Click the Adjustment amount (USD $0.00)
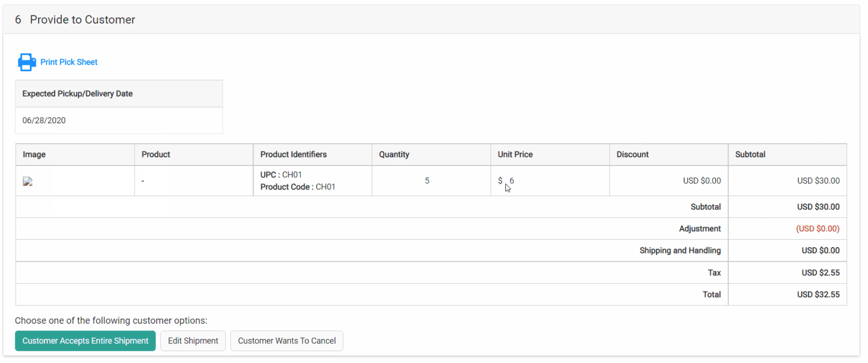Screen dimensions: 868x363 click(818, 228)
